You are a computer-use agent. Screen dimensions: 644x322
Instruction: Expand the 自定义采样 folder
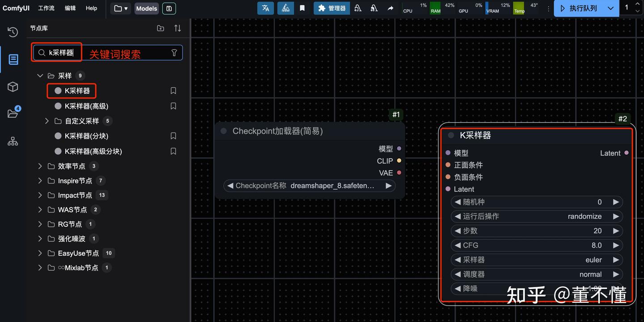[47, 121]
